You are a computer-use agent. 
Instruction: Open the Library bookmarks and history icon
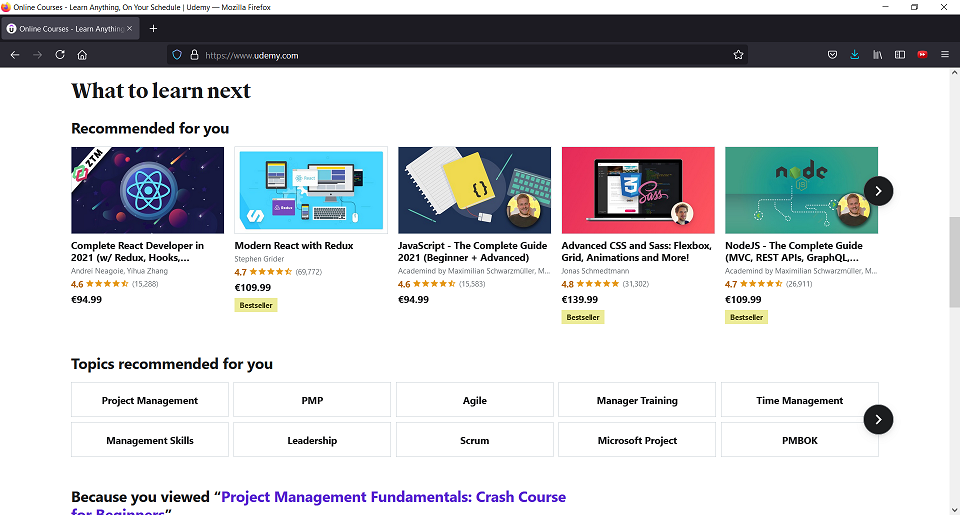click(877, 55)
